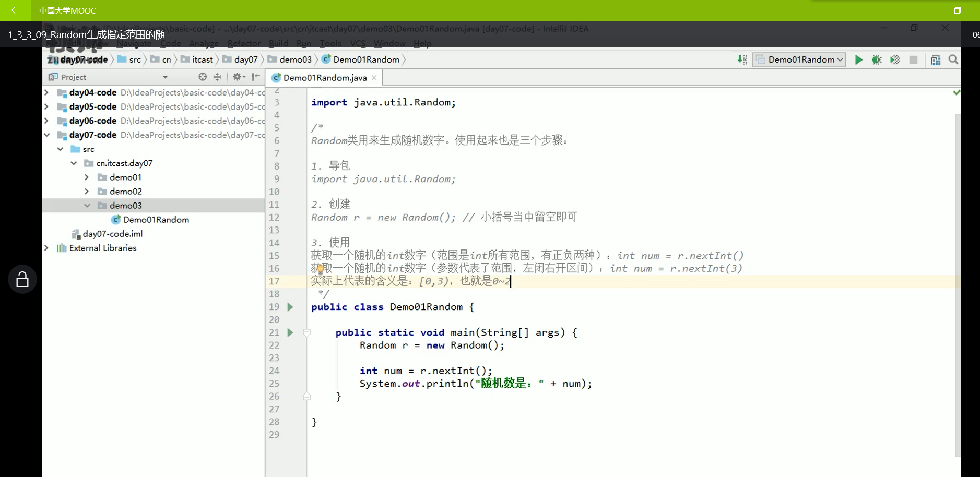Screen dimensions: 980x477
Task: Restore the MOOC player window size
Action: (x=957, y=10)
